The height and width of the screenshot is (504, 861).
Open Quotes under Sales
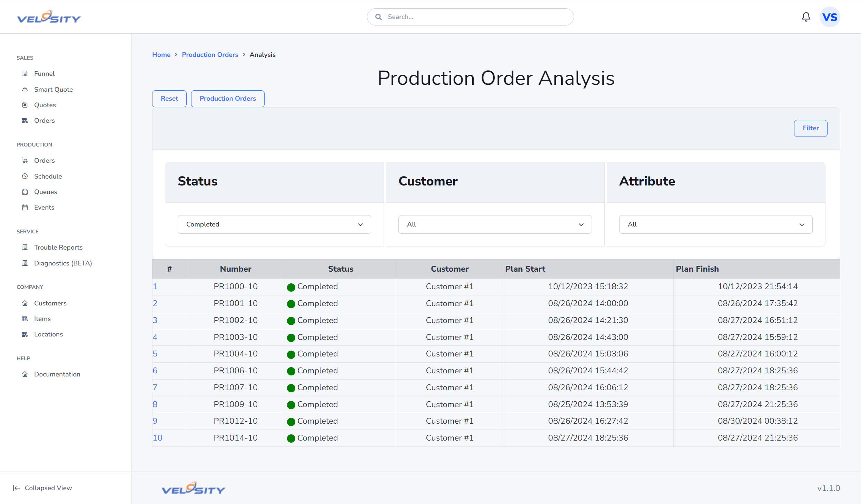pos(45,105)
